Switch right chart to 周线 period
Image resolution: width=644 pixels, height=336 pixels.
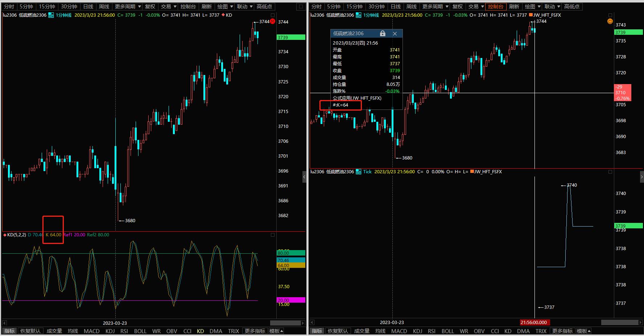point(412,7)
